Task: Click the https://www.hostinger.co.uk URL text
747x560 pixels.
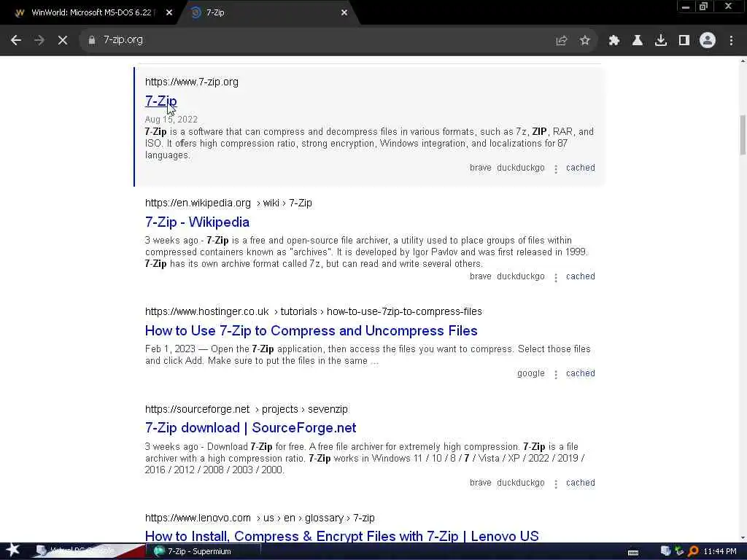Action: (206, 311)
